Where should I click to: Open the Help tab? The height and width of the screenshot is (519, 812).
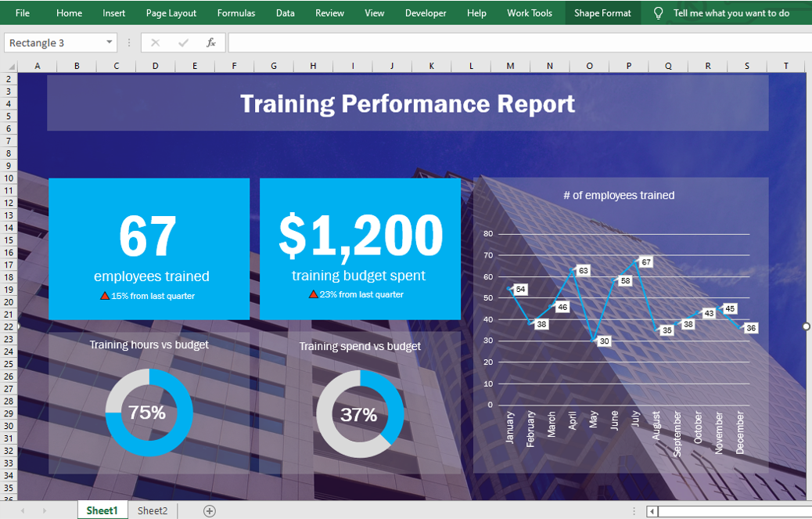coord(476,13)
